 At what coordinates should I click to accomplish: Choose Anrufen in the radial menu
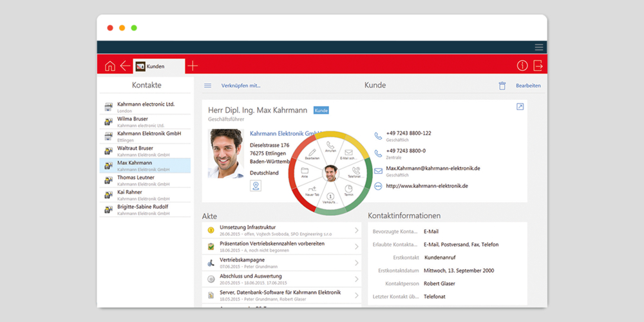click(330, 147)
